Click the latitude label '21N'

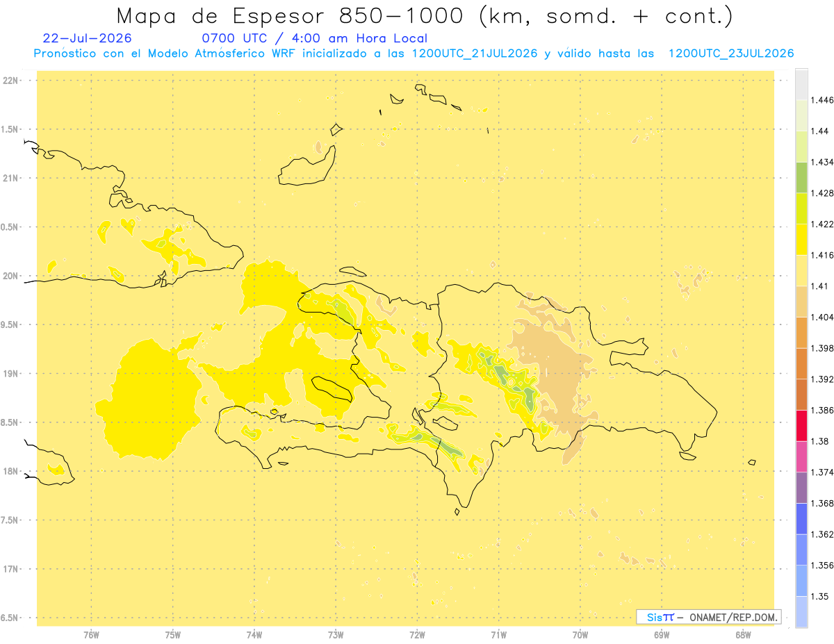point(10,178)
